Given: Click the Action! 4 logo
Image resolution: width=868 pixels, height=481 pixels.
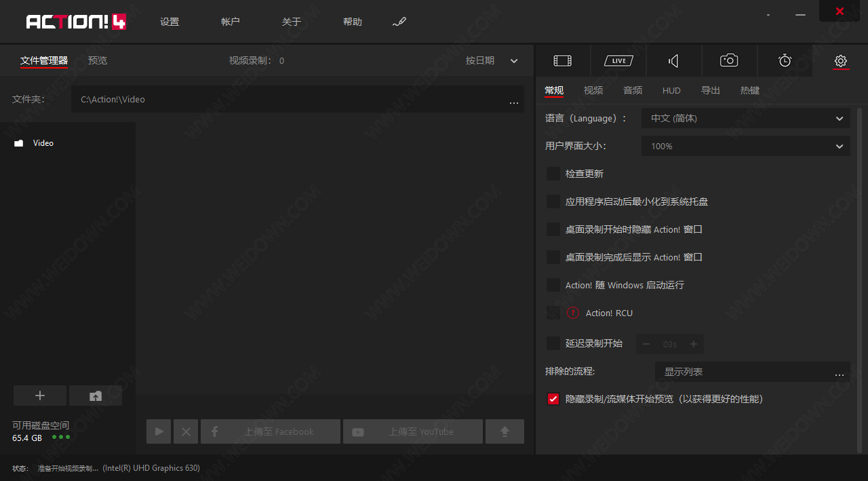Looking at the screenshot, I should 76,22.
